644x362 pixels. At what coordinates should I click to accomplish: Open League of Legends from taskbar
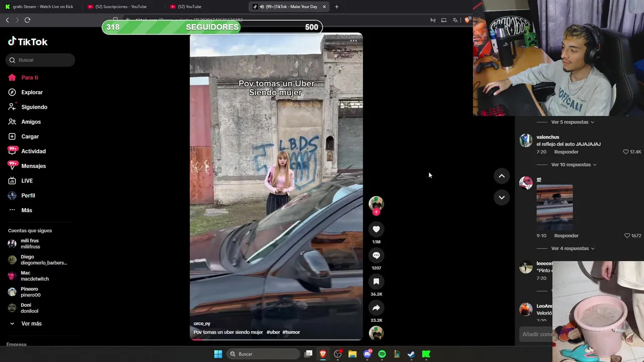click(396, 354)
